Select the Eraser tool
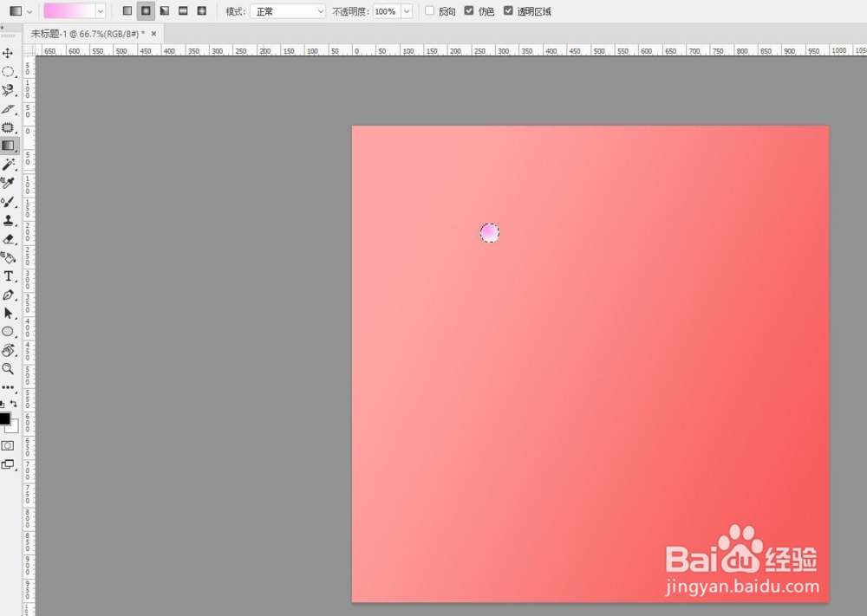867x616 pixels. pos(8,239)
